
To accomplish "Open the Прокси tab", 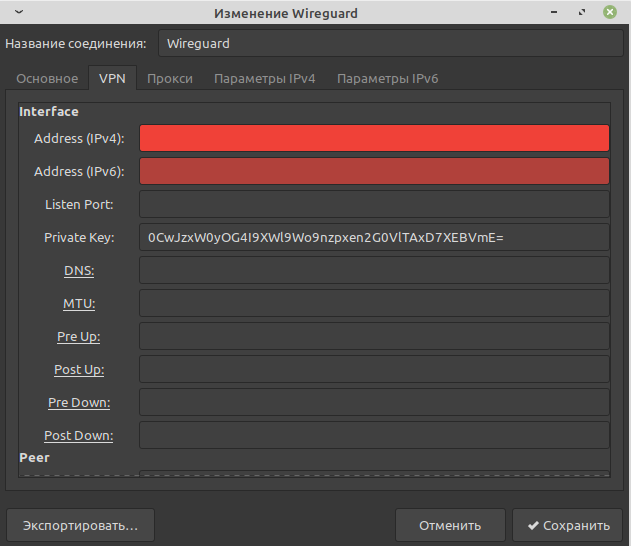I will click(170, 79).
